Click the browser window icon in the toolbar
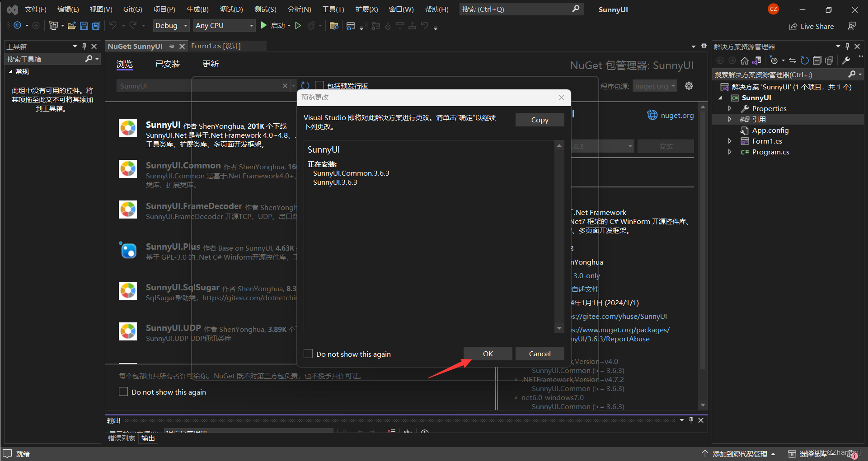This screenshot has width=868, height=461. point(351,26)
